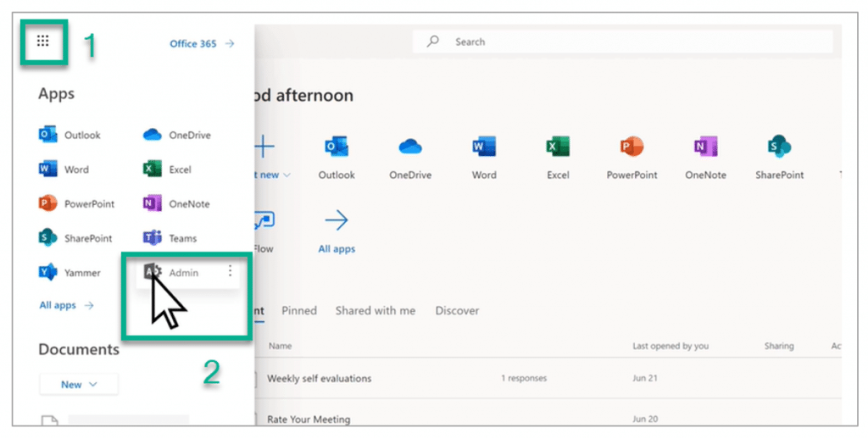Image resolution: width=868 pixels, height=439 pixels.
Task: Switch to the Shared with me tab
Action: [376, 310]
